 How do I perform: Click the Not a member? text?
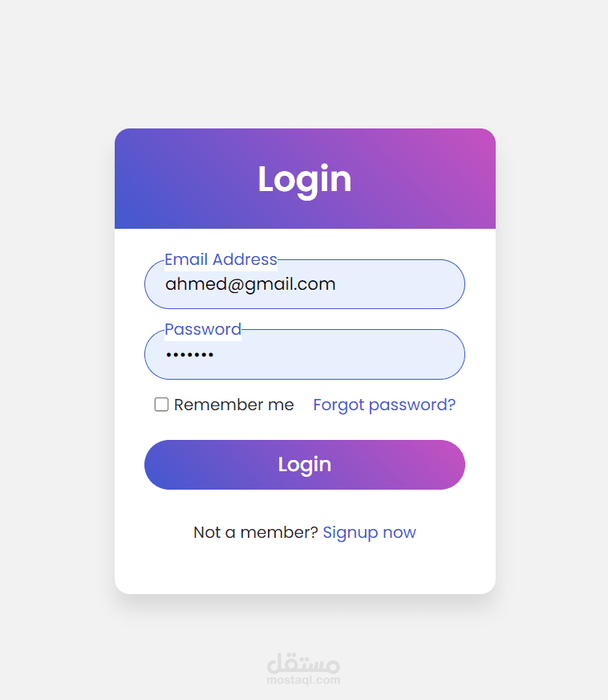pos(256,532)
